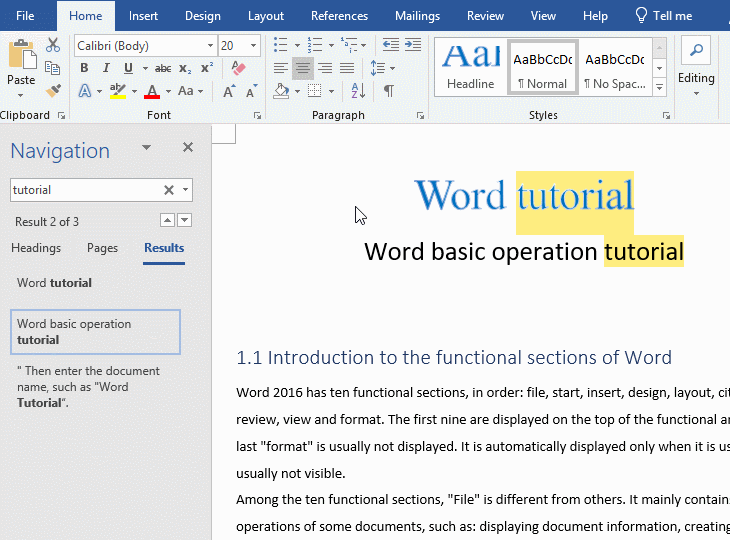Toggle Underline formatting
This screenshot has height=540, width=730.
[128, 68]
